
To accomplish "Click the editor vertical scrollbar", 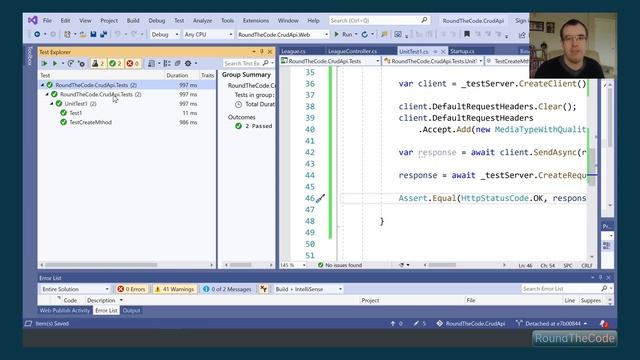I will pyautogui.click(x=592, y=168).
